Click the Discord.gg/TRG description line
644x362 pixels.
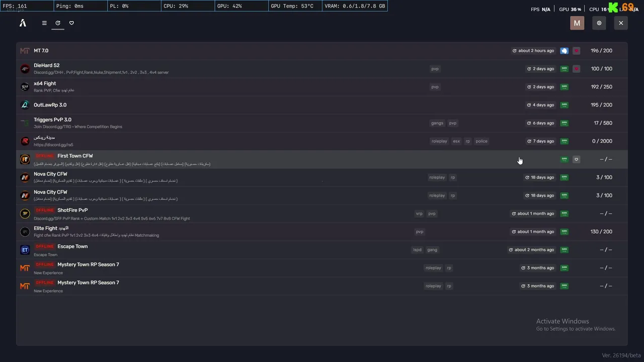[78, 127]
